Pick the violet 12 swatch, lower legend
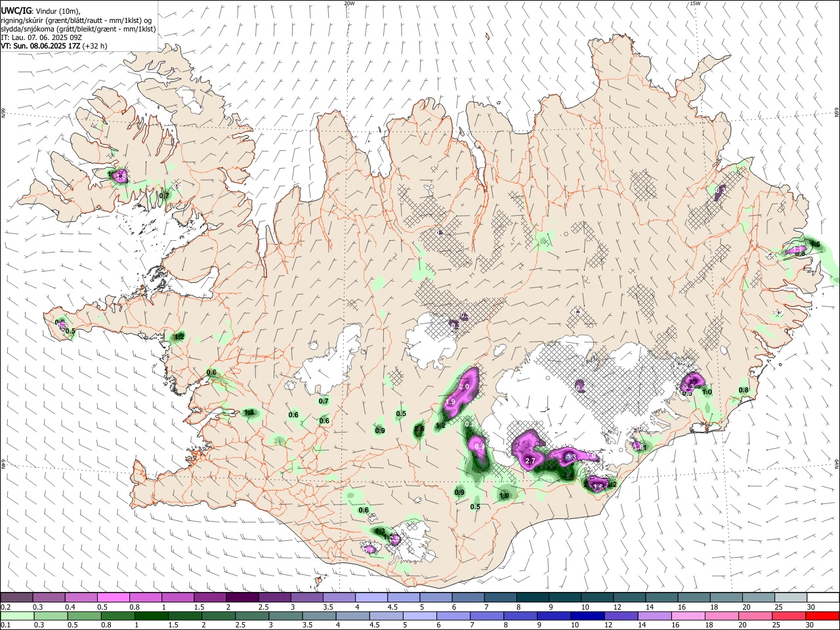The width and height of the screenshot is (840, 630). 621,616
